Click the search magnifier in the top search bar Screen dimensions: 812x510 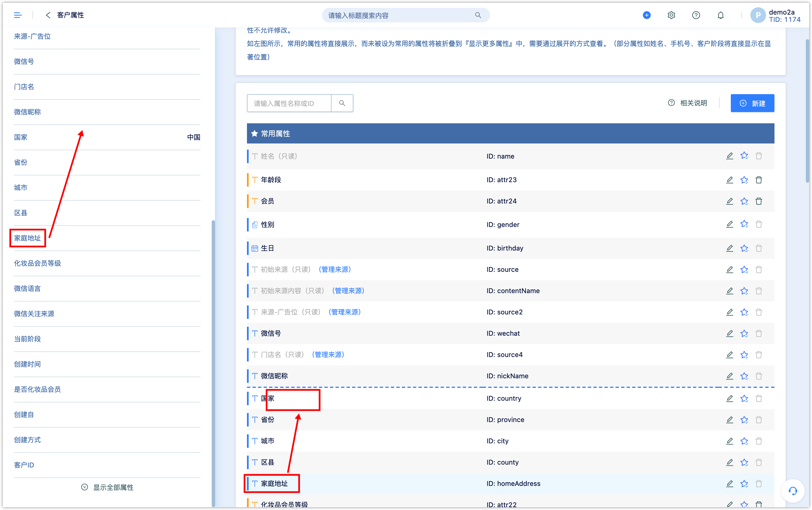coord(478,15)
